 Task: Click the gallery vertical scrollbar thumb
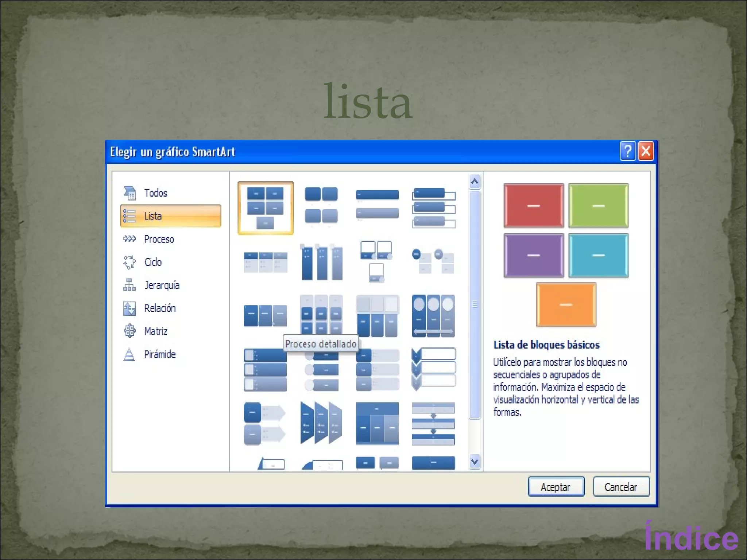tap(475, 305)
